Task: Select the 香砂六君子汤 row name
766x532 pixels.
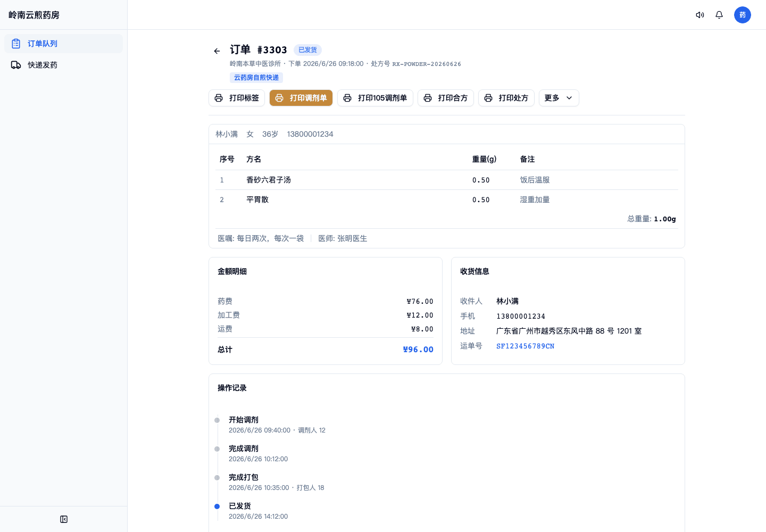Action: point(269,180)
